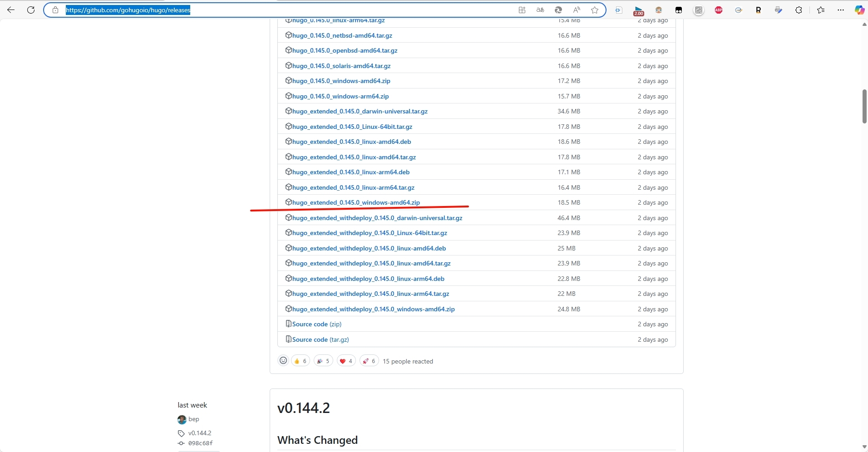
Task: Download hugo_0.145.0_windows-arm64.zip
Action: coord(340,96)
